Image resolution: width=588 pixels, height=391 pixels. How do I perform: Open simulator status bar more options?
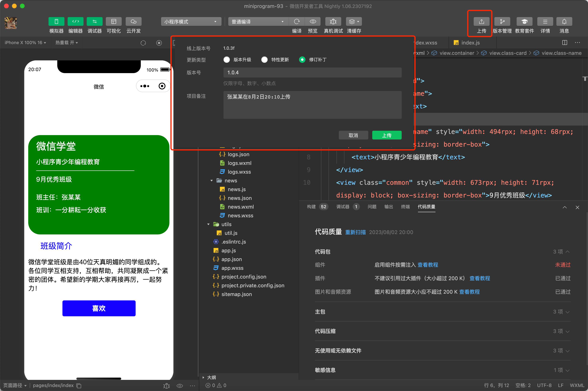192,385
